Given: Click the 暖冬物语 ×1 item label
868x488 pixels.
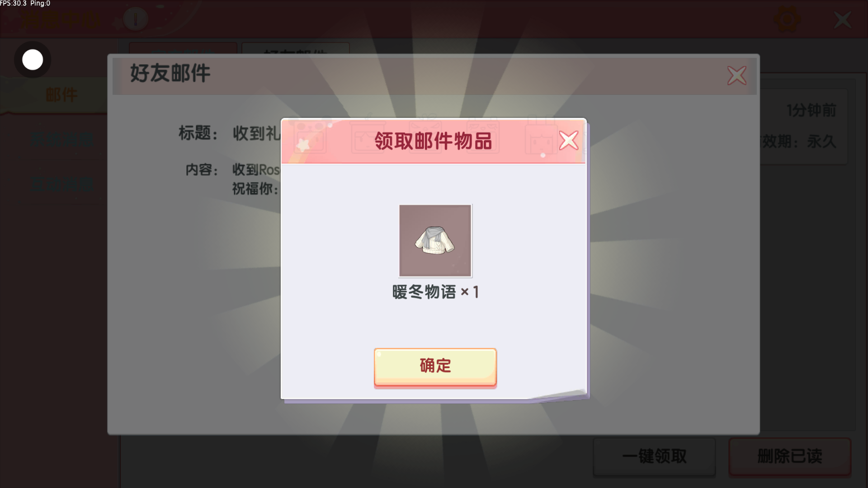Looking at the screenshot, I should 435,292.
